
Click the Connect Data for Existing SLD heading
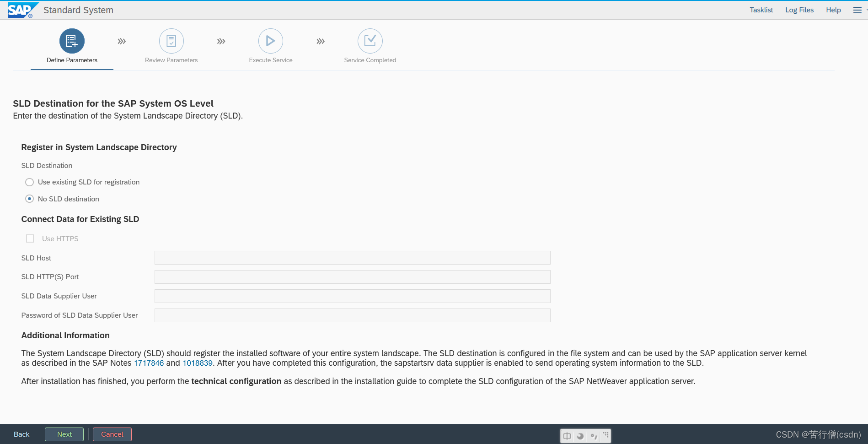(80, 219)
